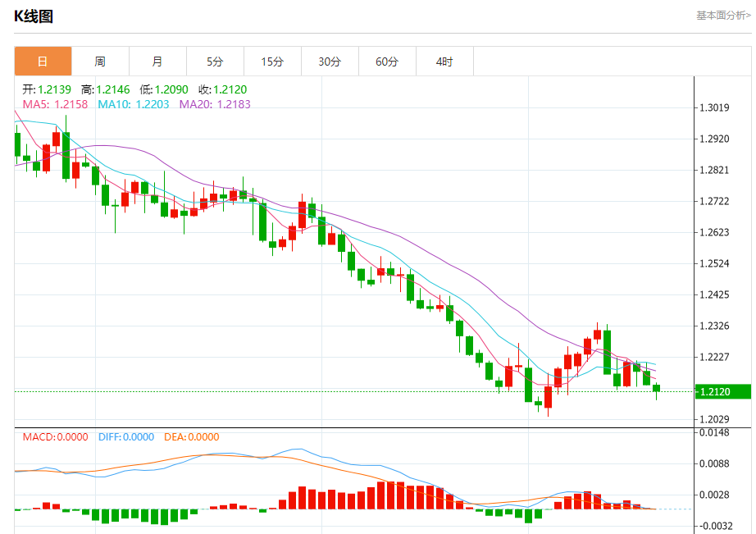The width and height of the screenshot is (756, 534).
Task: Open the 30分 interval tab
Action: 330,62
